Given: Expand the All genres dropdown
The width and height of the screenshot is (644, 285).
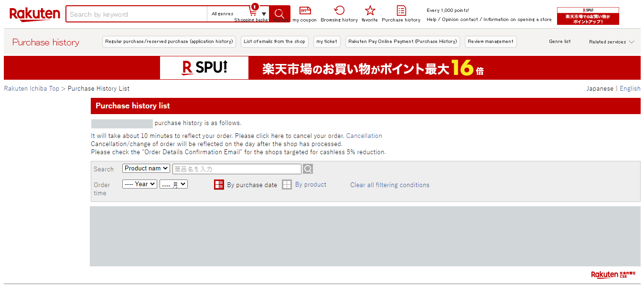Looking at the screenshot, I should 238,14.
